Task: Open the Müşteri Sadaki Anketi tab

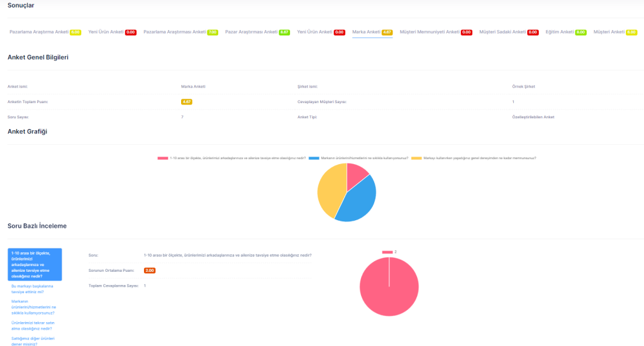Action: (x=509, y=32)
